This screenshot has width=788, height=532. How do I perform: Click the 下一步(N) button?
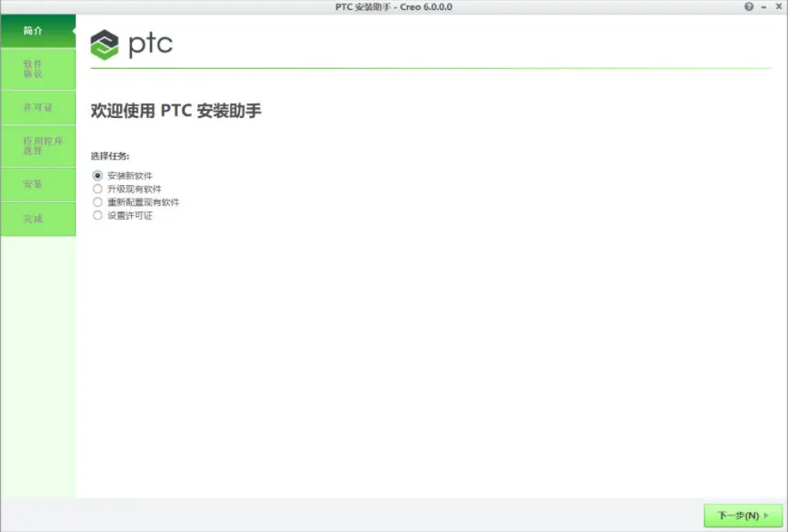(x=743, y=516)
